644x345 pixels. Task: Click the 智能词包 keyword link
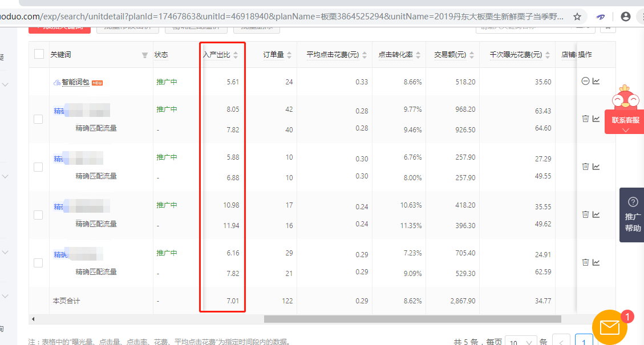click(75, 82)
